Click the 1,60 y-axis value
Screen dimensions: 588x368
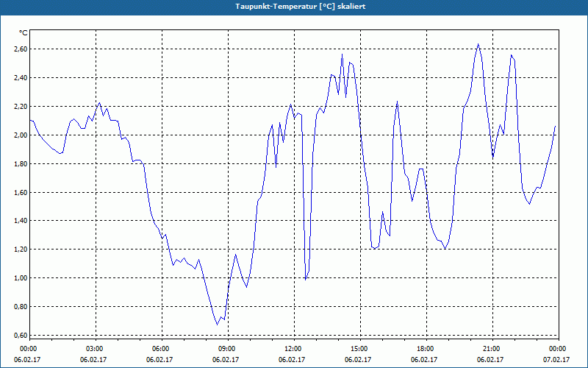coord(21,192)
